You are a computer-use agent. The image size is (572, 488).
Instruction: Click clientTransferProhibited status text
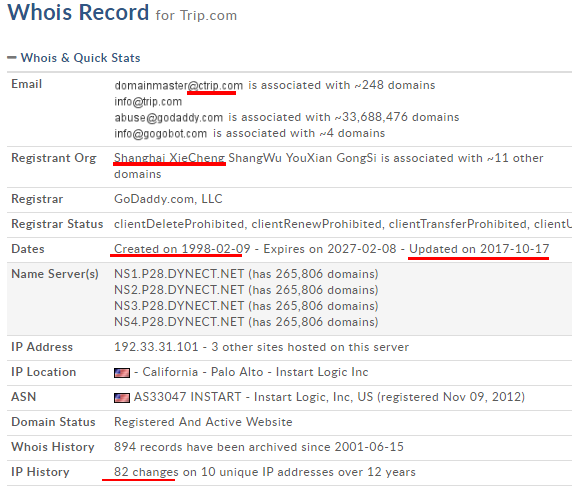458,224
